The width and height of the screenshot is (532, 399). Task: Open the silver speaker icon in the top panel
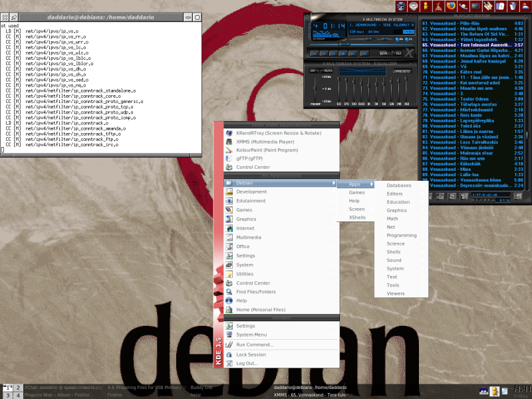tap(413, 6)
